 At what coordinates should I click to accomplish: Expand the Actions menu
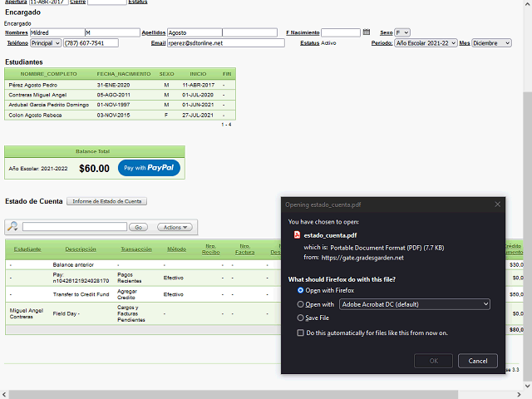[175, 227]
